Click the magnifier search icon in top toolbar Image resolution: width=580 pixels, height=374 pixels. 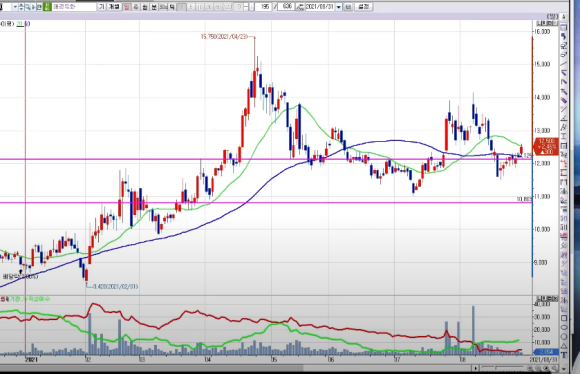tap(28, 7)
